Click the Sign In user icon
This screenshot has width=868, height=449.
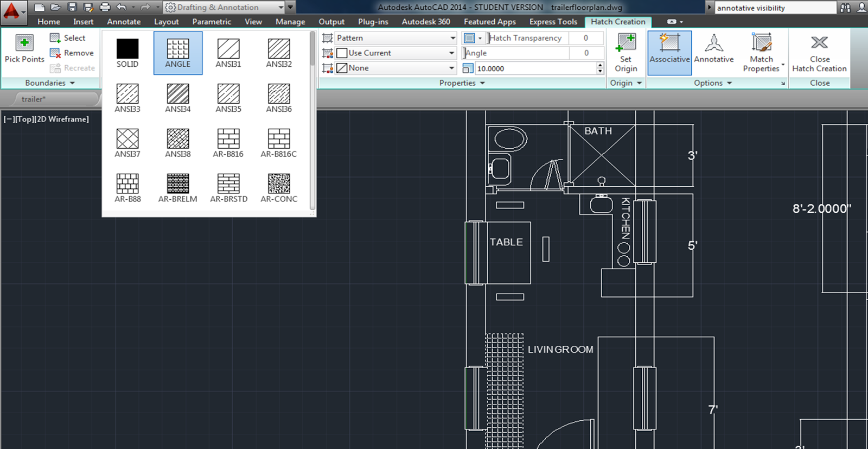click(862, 8)
